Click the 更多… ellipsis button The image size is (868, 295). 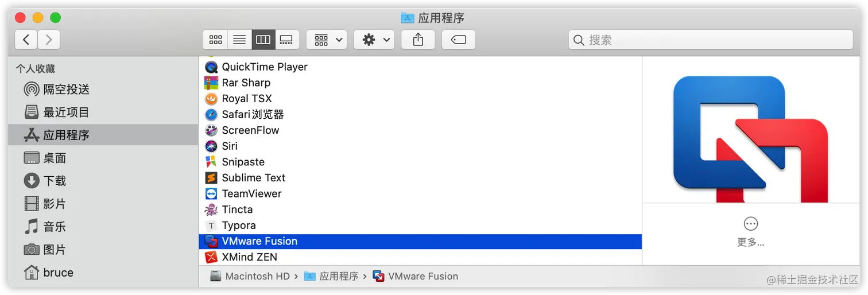pyautogui.click(x=750, y=223)
